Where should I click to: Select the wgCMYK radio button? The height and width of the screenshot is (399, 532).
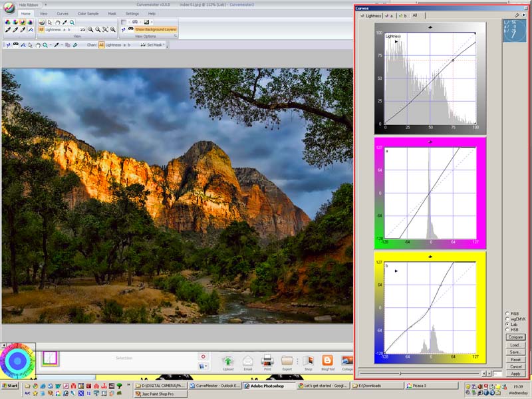(x=508, y=319)
